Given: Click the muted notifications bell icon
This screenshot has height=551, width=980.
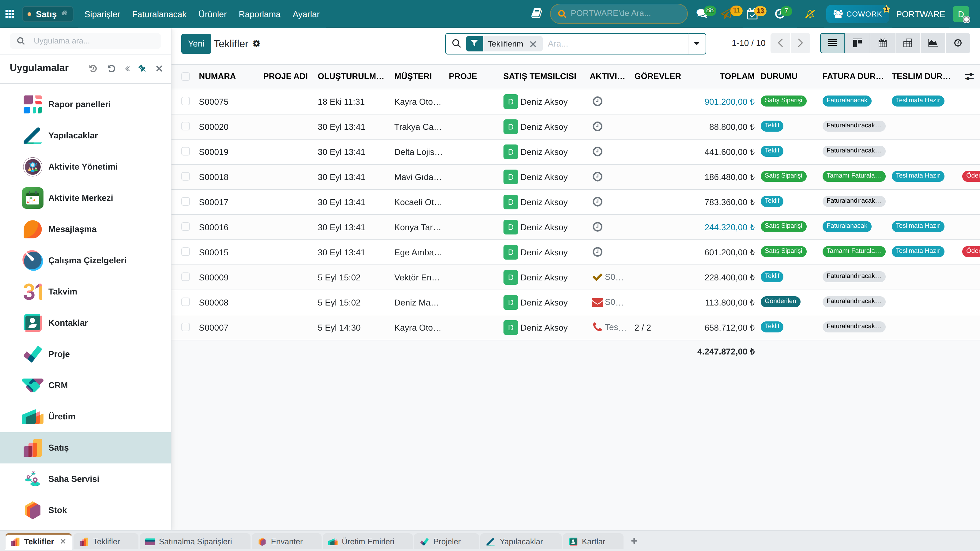Looking at the screenshot, I should click(810, 14).
